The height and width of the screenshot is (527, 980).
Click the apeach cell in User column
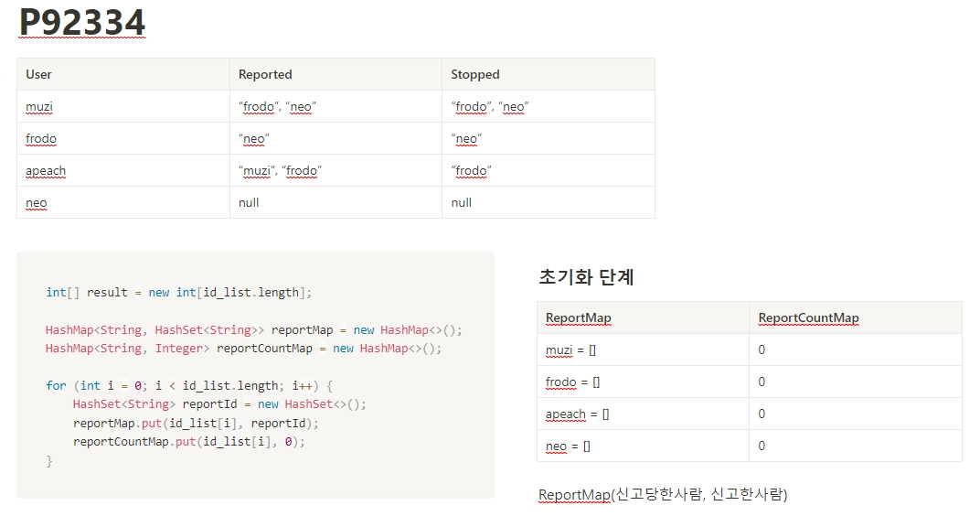(46, 170)
